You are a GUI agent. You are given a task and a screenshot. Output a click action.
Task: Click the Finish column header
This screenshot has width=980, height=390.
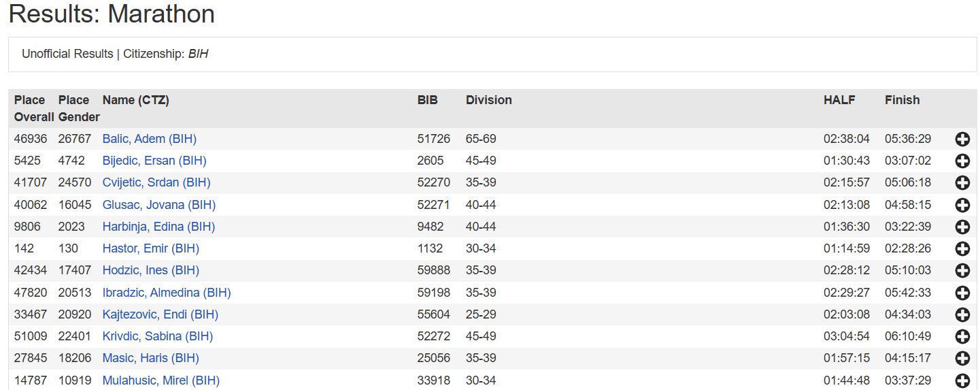click(902, 100)
